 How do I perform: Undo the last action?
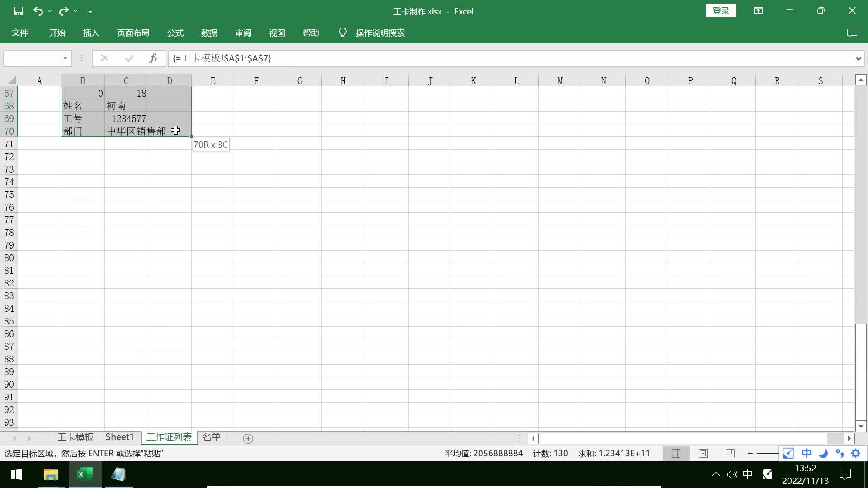tap(38, 11)
